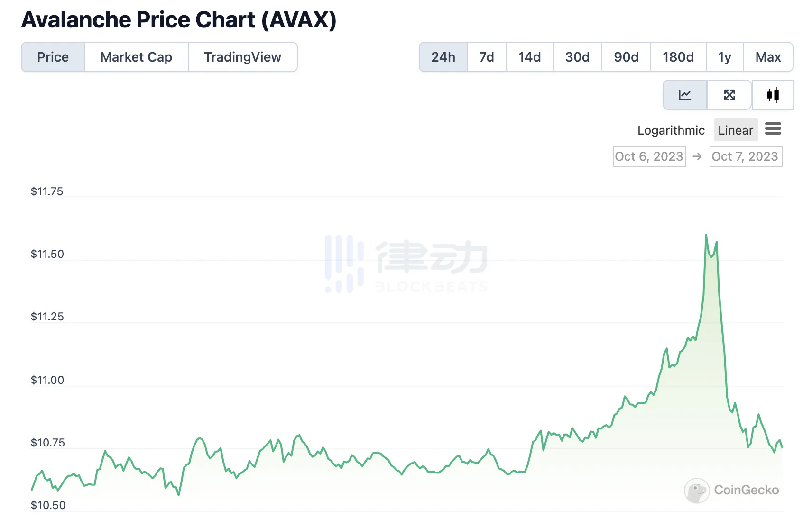Switch to candlestick chart icon
The image size is (812, 528).
tap(773, 95)
